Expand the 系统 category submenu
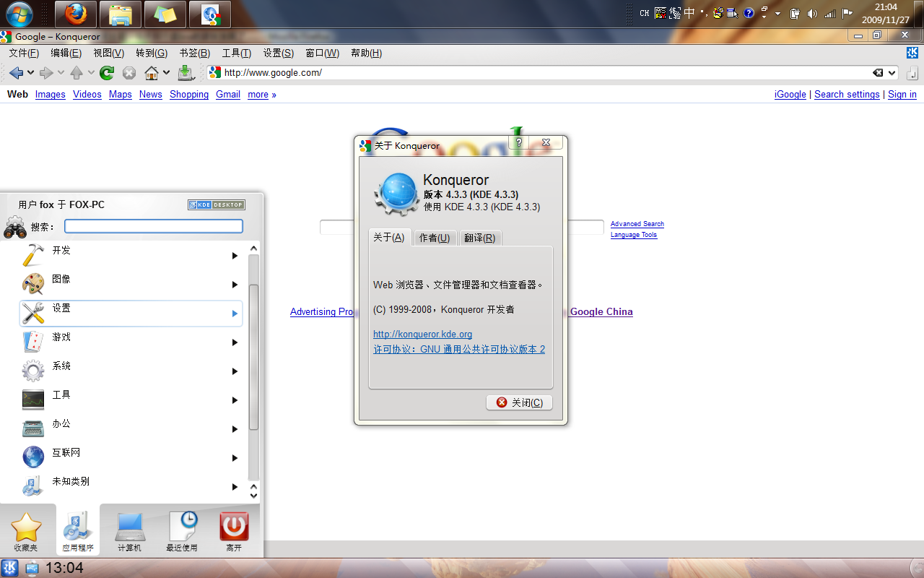This screenshot has height=578, width=924. point(131,371)
